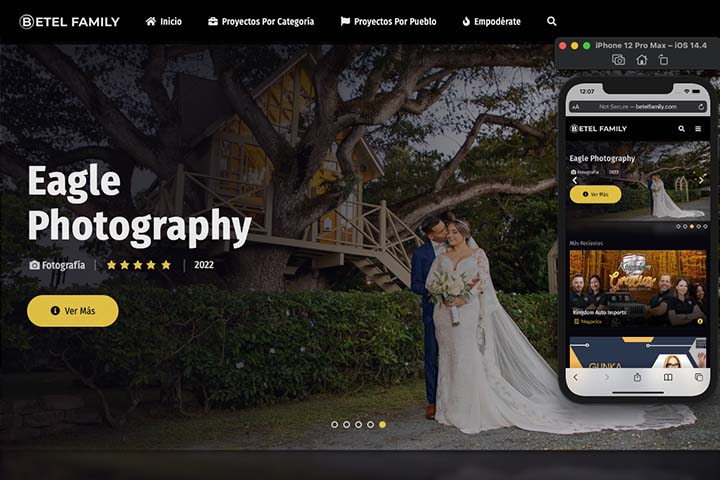This screenshot has width=720, height=480.
Task: Rotate the device using the simulator rotate icon
Action: tap(663, 60)
